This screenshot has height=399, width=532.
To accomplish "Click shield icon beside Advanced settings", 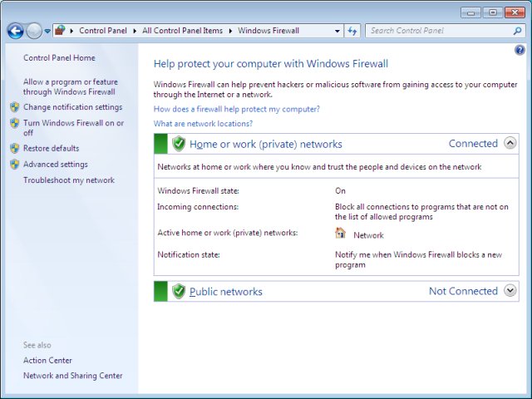I will 15,165.
